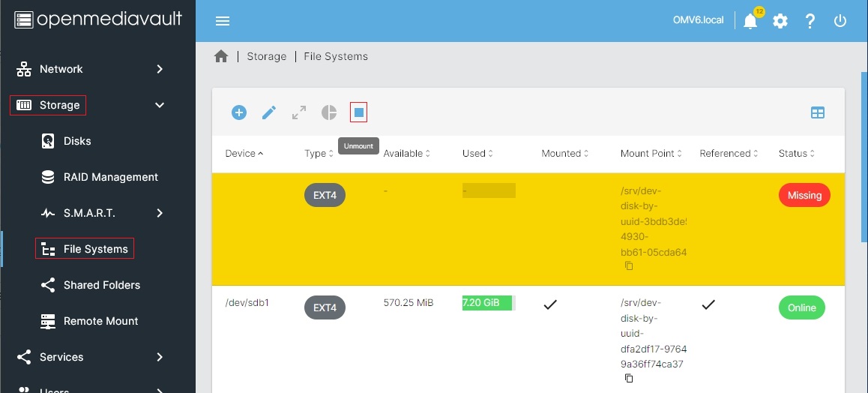
Task: Open Shared Folders in sidebar
Action: (x=101, y=285)
